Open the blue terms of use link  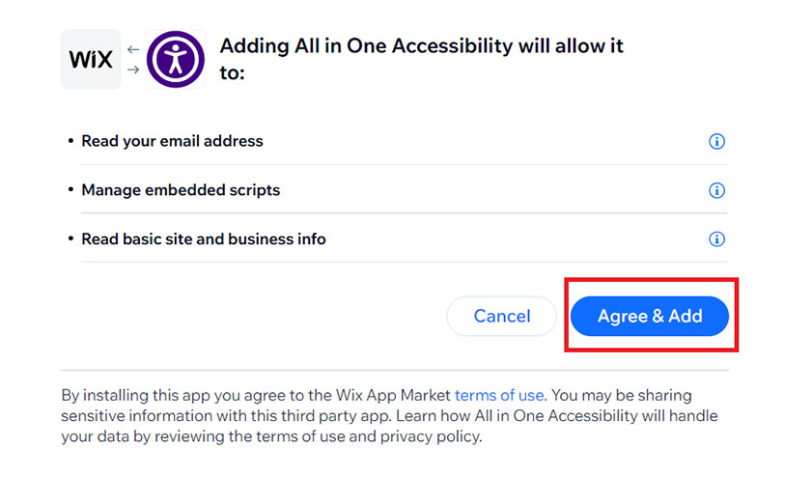(x=499, y=395)
